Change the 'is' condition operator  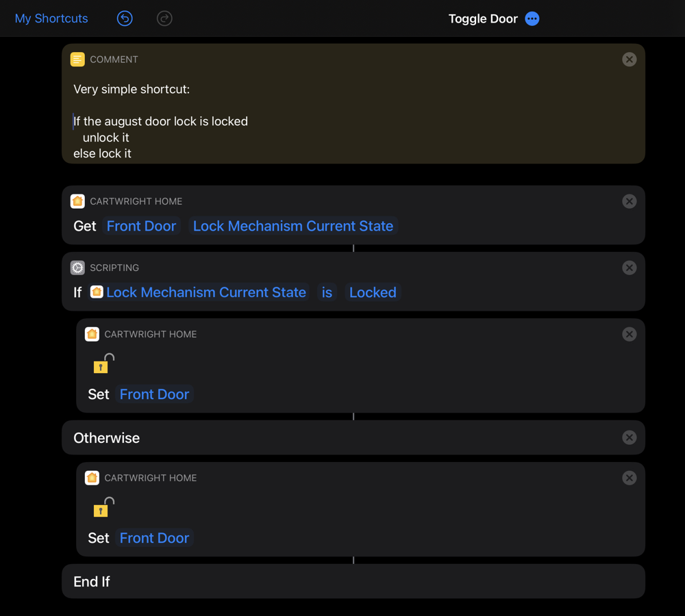click(327, 292)
